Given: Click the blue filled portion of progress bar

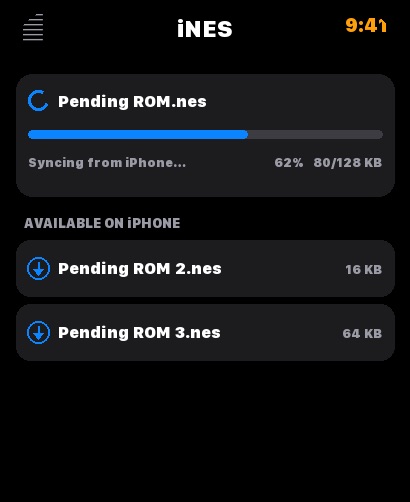Looking at the screenshot, I should click(x=138, y=134).
